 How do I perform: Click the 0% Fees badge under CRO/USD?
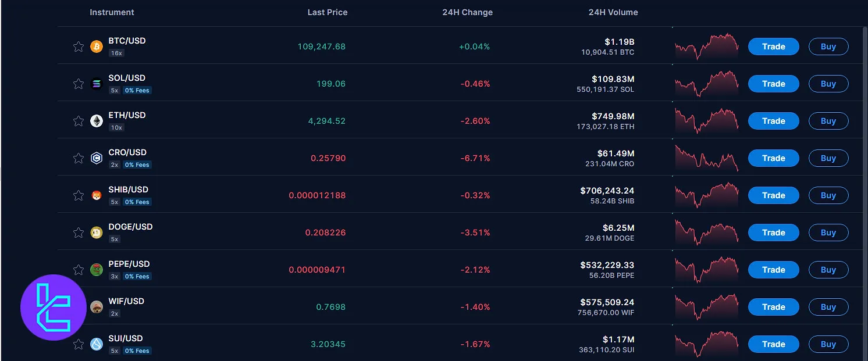click(x=137, y=165)
